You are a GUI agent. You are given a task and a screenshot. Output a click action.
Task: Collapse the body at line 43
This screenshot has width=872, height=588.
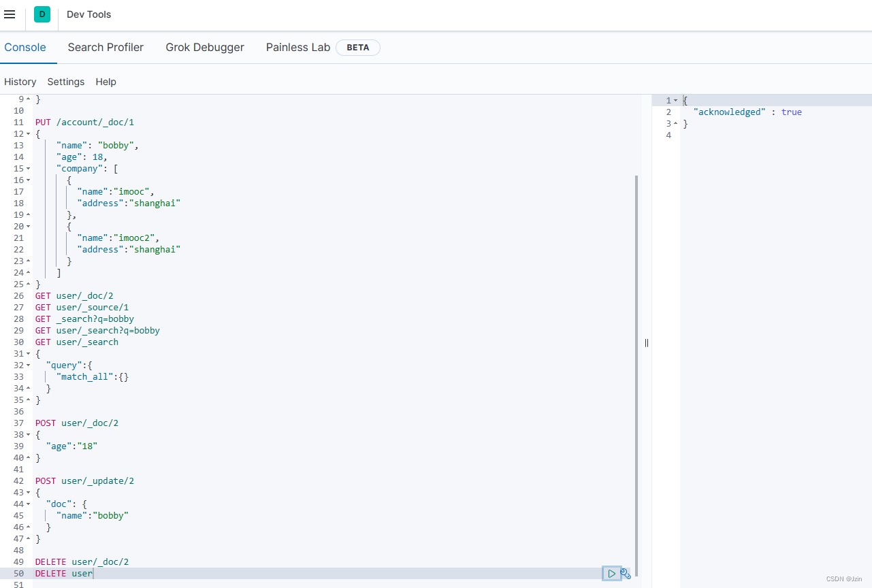[x=28, y=493]
